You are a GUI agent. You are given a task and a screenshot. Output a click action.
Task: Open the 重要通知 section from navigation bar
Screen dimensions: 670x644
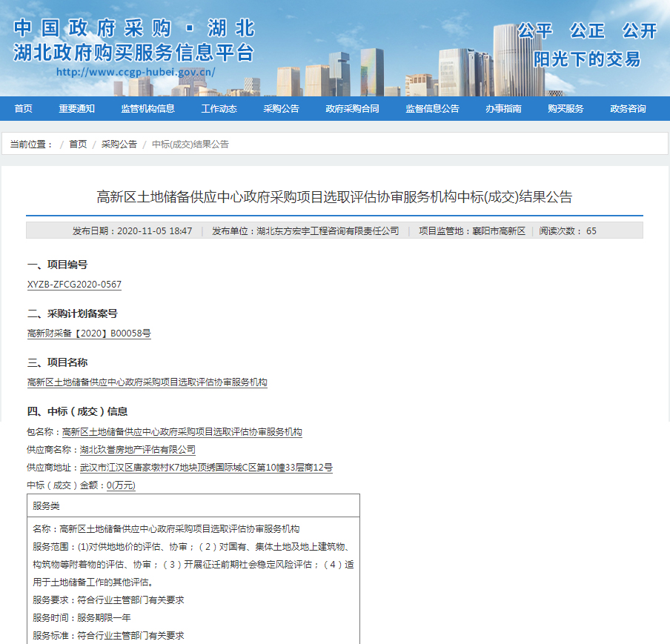tap(74, 108)
